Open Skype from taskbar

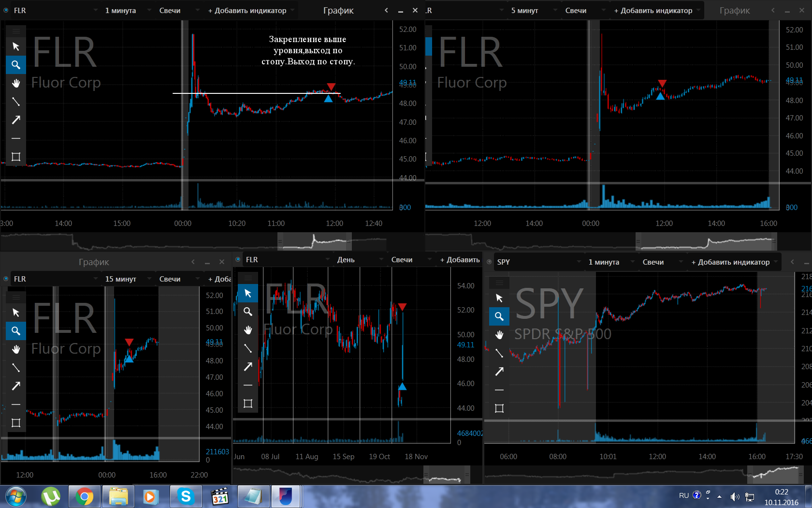pos(186,496)
